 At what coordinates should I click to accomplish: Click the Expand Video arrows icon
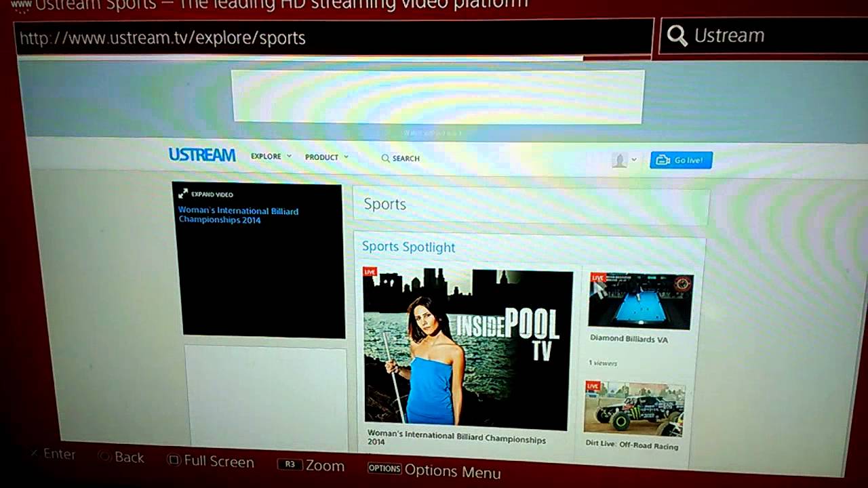(183, 194)
